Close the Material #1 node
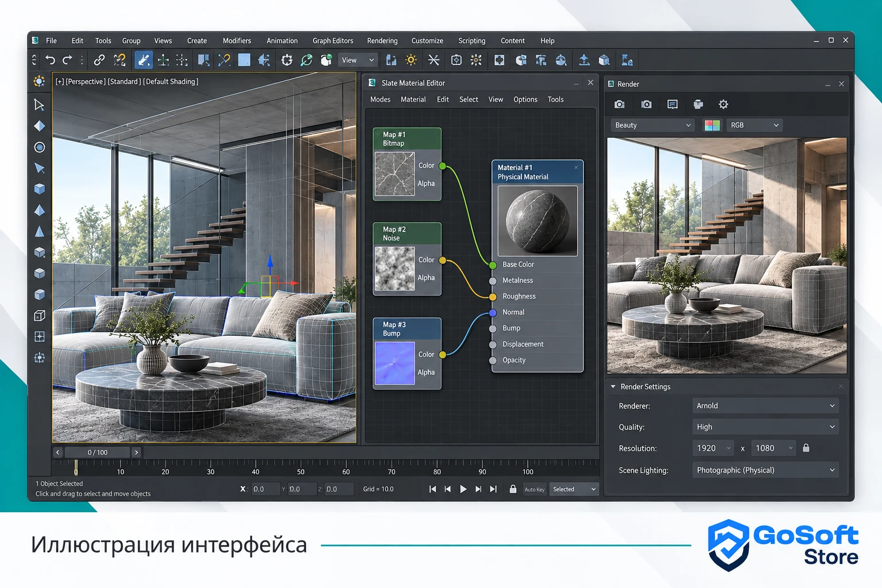 pyautogui.click(x=576, y=167)
